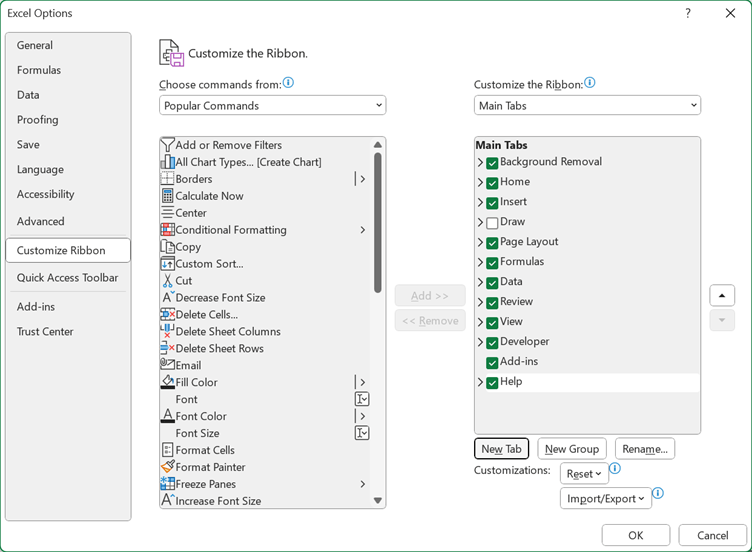The width and height of the screenshot is (752, 552).
Task: Select the Calculate Now calculator icon
Action: 167,196
